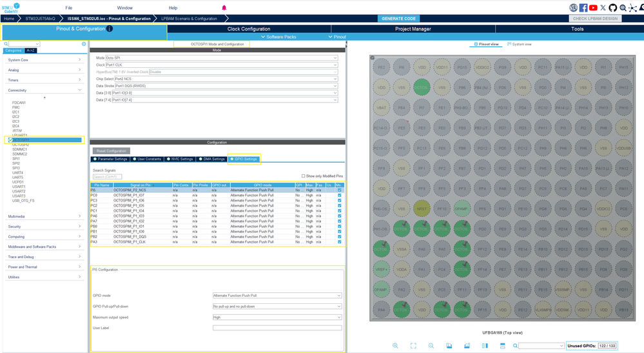Click the info icon next to Pinout & Configuration
Image resolution: width=644 pixels, height=353 pixels.
(110, 29)
